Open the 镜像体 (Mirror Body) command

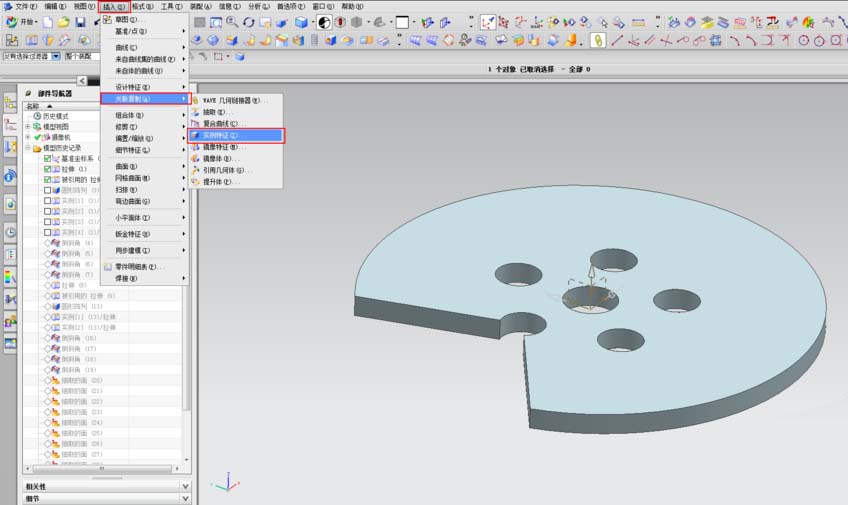click(x=215, y=158)
